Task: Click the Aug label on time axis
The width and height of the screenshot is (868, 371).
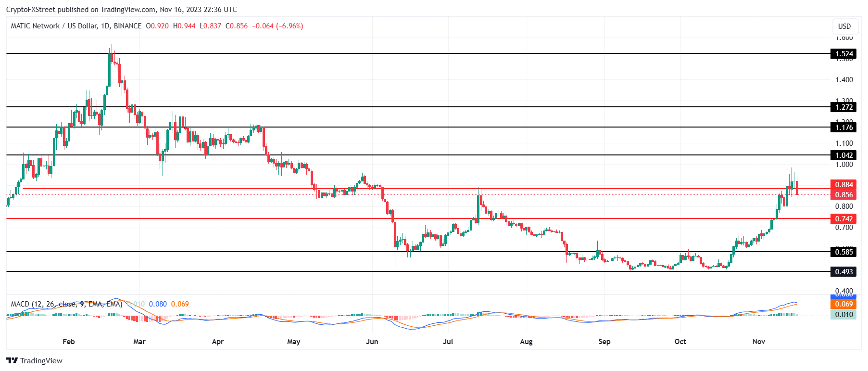Action: tap(527, 342)
